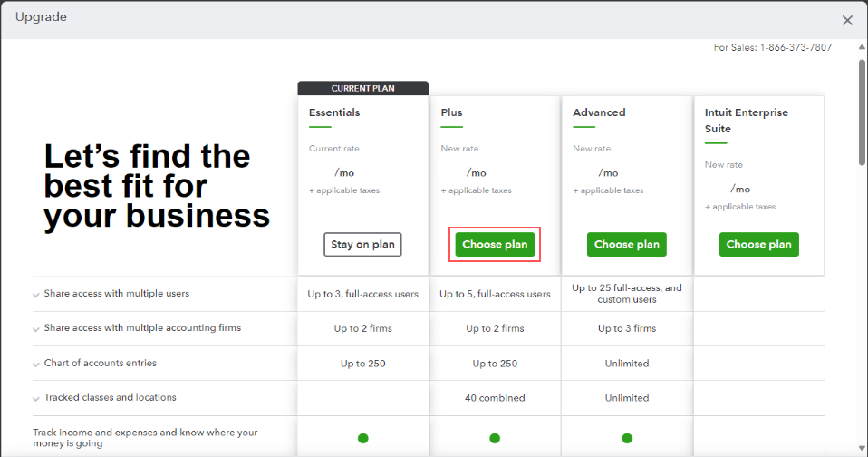Expand Tracked classes and locations row

point(36,398)
